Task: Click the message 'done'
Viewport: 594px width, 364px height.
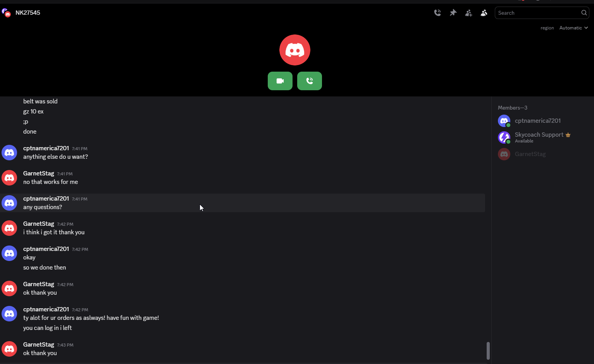Action: coord(30,132)
